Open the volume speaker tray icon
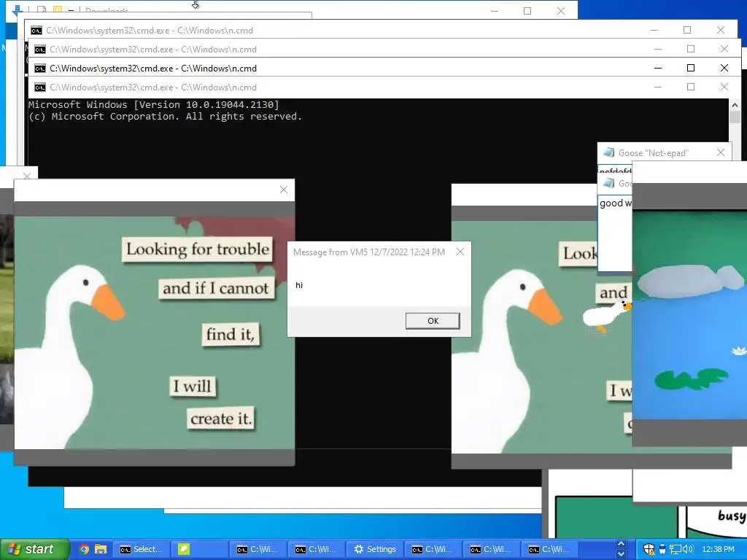 pyautogui.click(x=688, y=550)
